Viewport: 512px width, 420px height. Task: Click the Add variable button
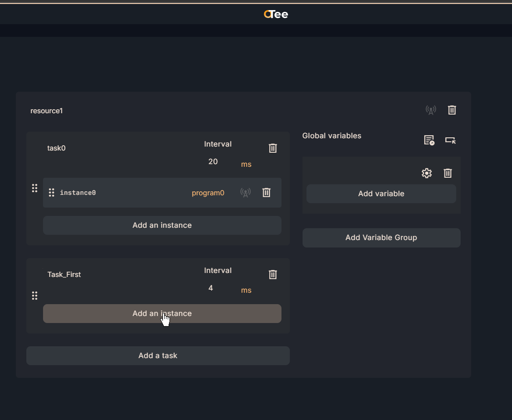[x=381, y=194]
